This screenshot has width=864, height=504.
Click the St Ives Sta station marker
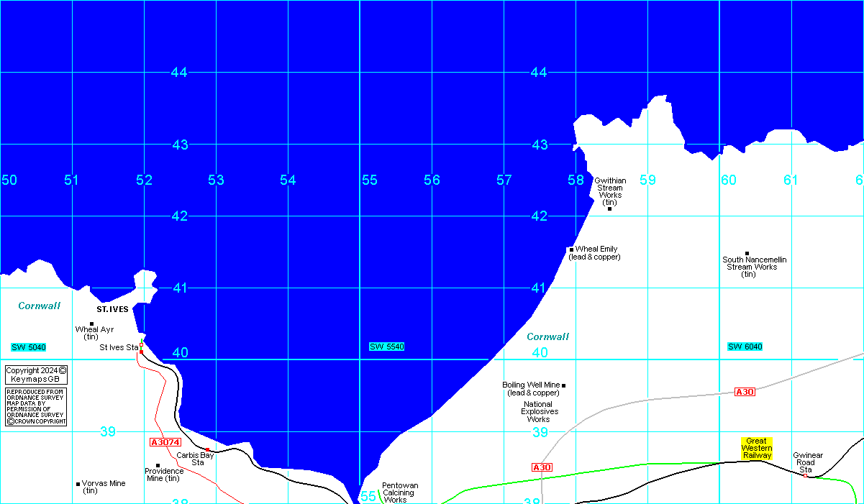(141, 351)
